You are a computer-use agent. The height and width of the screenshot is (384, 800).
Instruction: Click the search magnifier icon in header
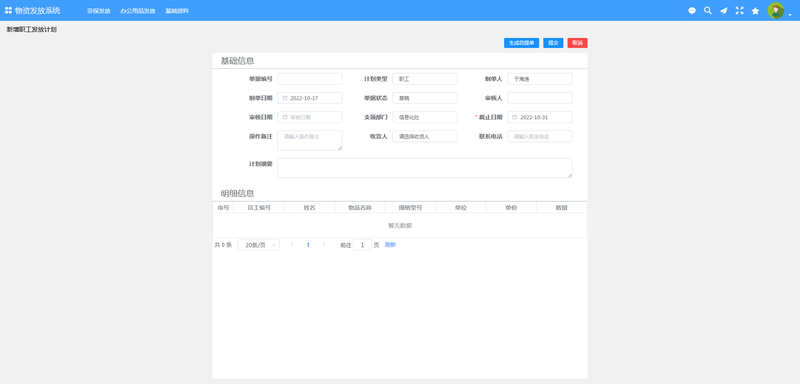(x=708, y=10)
